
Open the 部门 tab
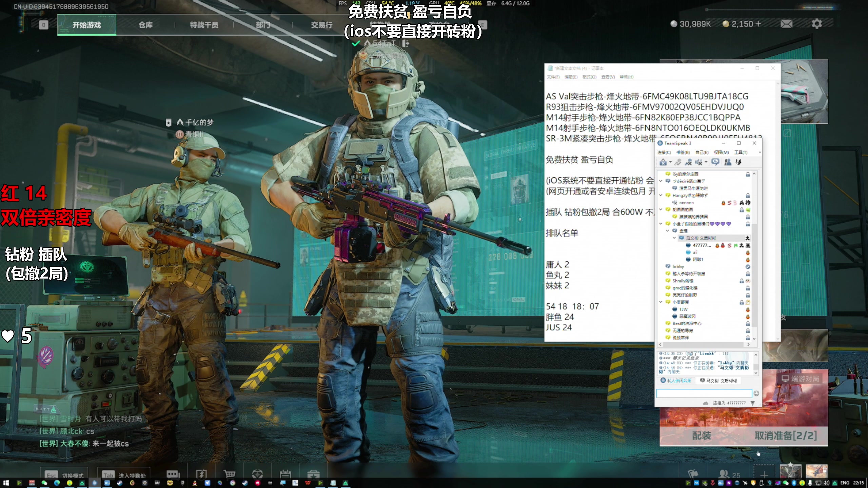point(263,25)
